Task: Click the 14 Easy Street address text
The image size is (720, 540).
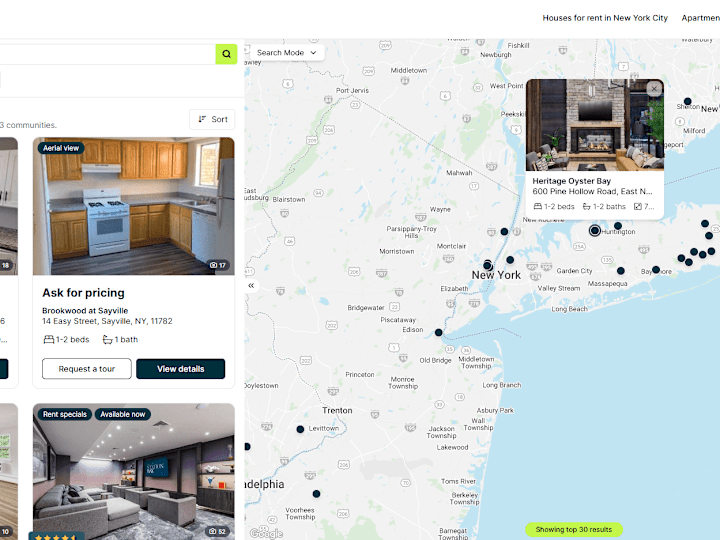Action: [107, 321]
